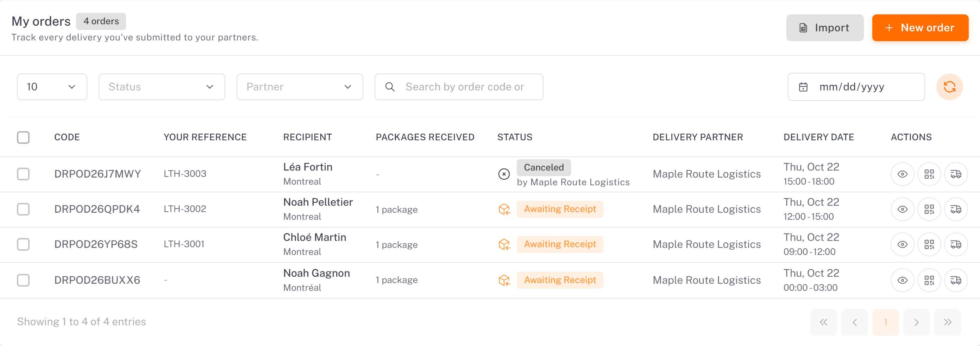The height and width of the screenshot is (346, 980).
Task: View details of order DRPOD26J7MWY
Action: [903, 174]
